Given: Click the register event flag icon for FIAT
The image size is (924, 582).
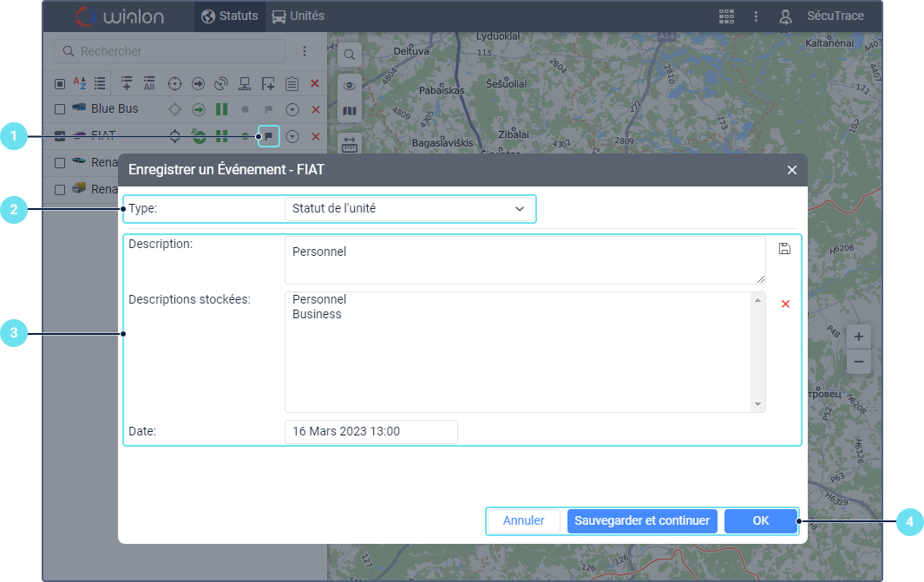Looking at the screenshot, I should tap(269, 136).
